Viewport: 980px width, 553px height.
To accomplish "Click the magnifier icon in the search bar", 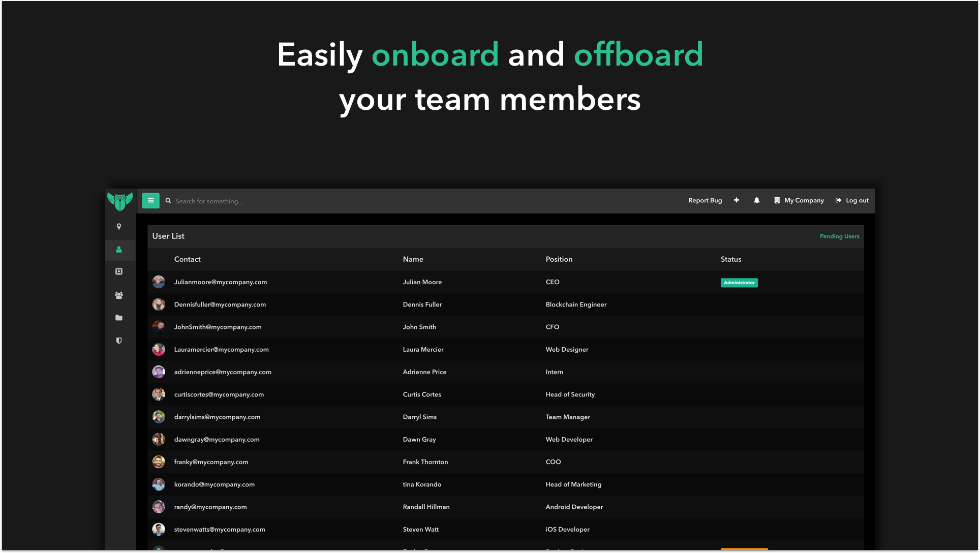I will [168, 201].
